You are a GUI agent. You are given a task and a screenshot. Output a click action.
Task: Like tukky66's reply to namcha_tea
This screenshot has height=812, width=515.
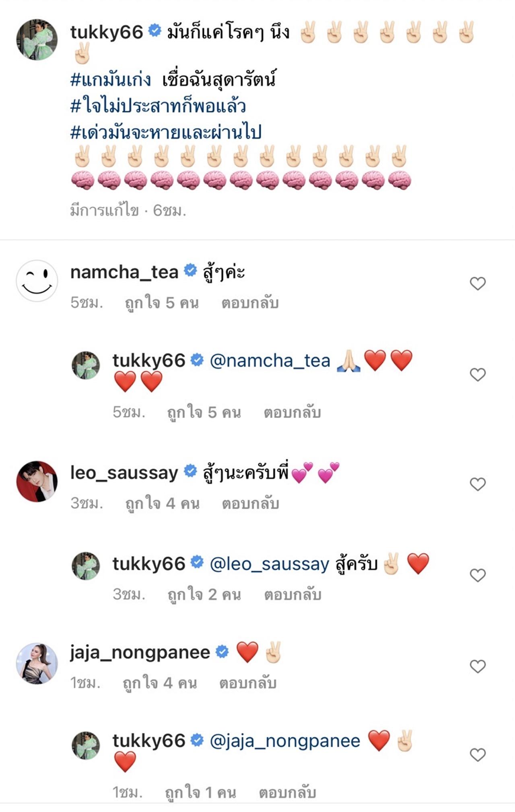(x=478, y=374)
